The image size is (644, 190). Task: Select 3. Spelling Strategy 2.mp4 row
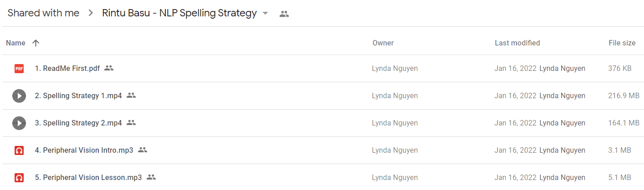pyautogui.click(x=322, y=123)
